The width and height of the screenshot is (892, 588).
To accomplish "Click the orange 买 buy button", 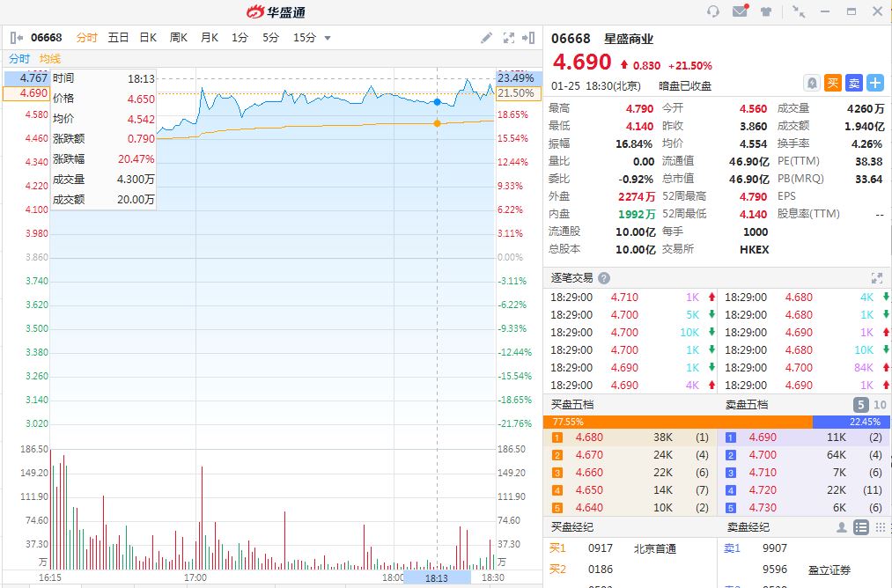I will click(x=833, y=83).
